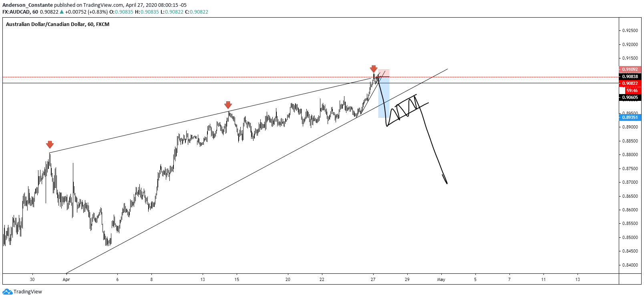
Task: Click the 0.90822 red current price label
Action: (630, 83)
